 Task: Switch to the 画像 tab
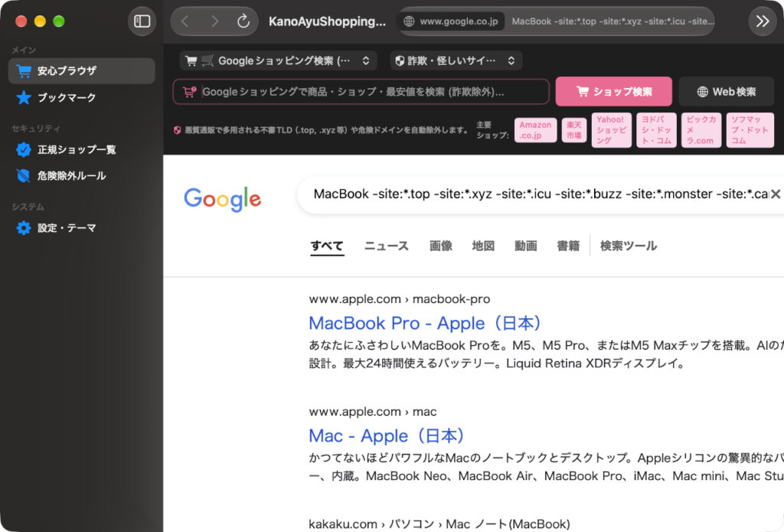click(x=440, y=246)
